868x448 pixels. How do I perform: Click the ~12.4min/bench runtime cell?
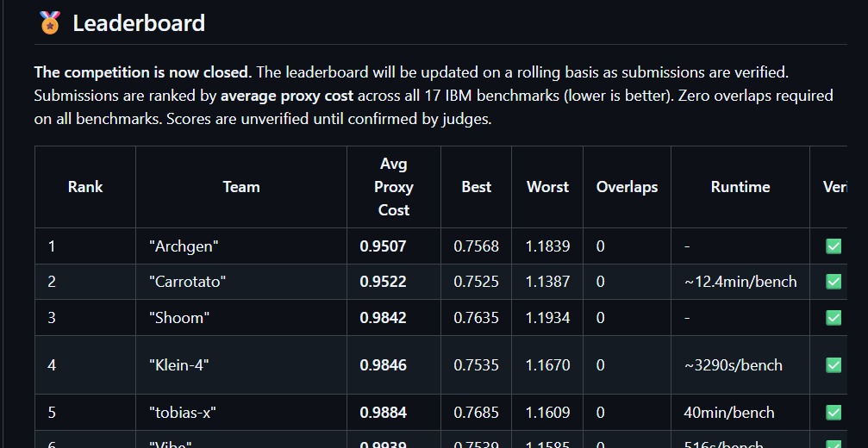coord(740,282)
